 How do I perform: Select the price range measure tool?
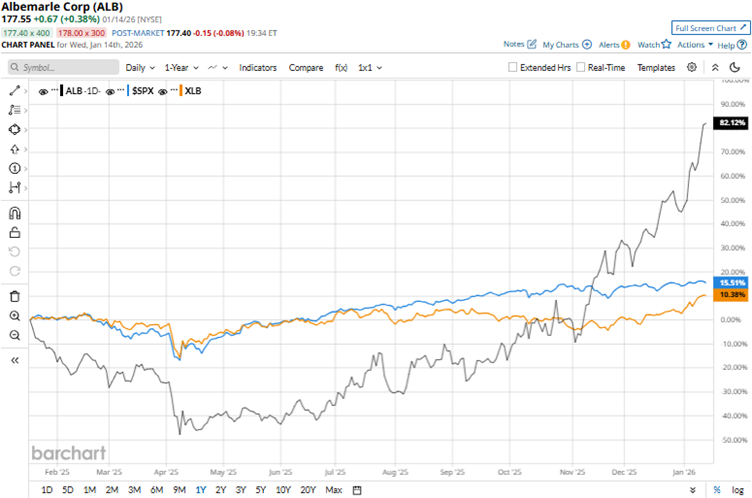(14, 188)
